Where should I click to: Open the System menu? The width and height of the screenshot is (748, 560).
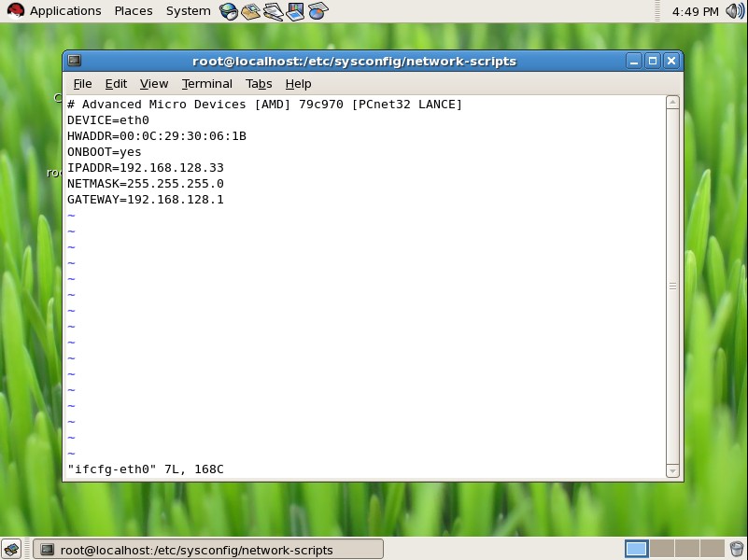187,10
